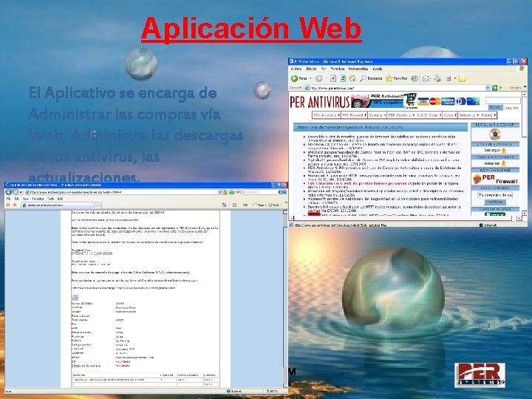
Task: Expand Descargas navigation menu item
Action: (468, 115)
